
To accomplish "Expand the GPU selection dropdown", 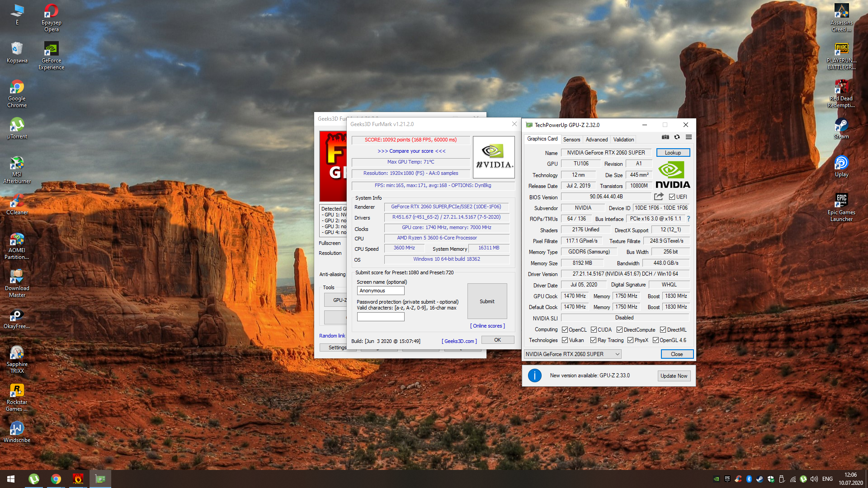I will pos(572,354).
